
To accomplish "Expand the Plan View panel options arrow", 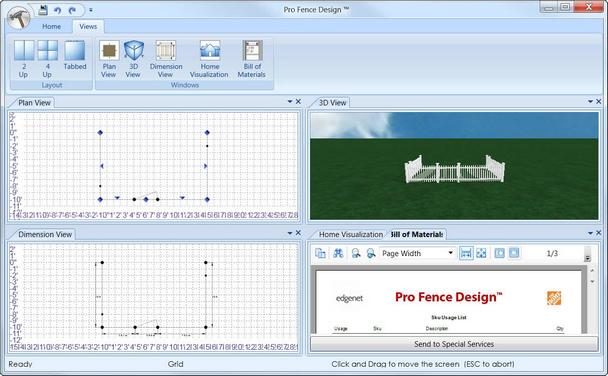I will [290, 102].
